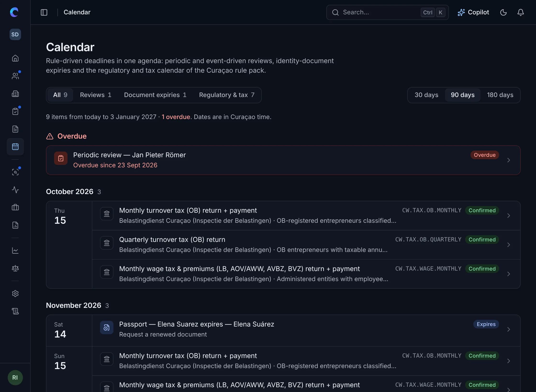536x392 pixels.
Task: Click the RI user avatar
Action: coord(15,378)
